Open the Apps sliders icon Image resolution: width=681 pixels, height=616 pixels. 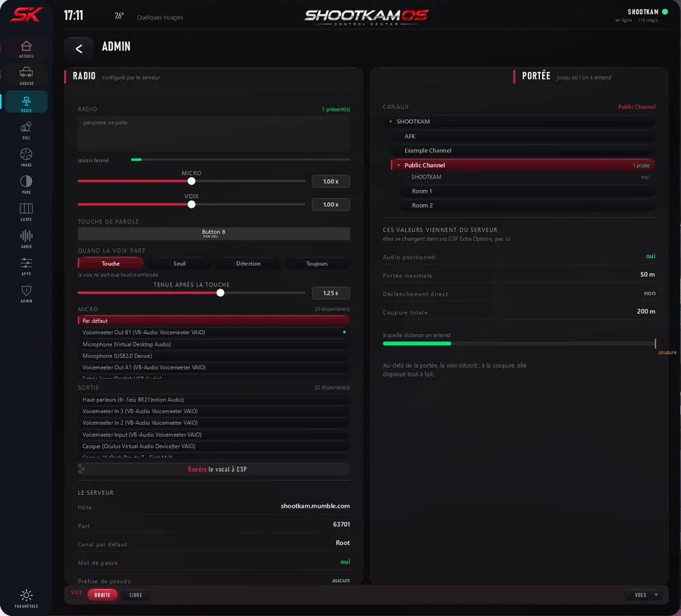26,265
